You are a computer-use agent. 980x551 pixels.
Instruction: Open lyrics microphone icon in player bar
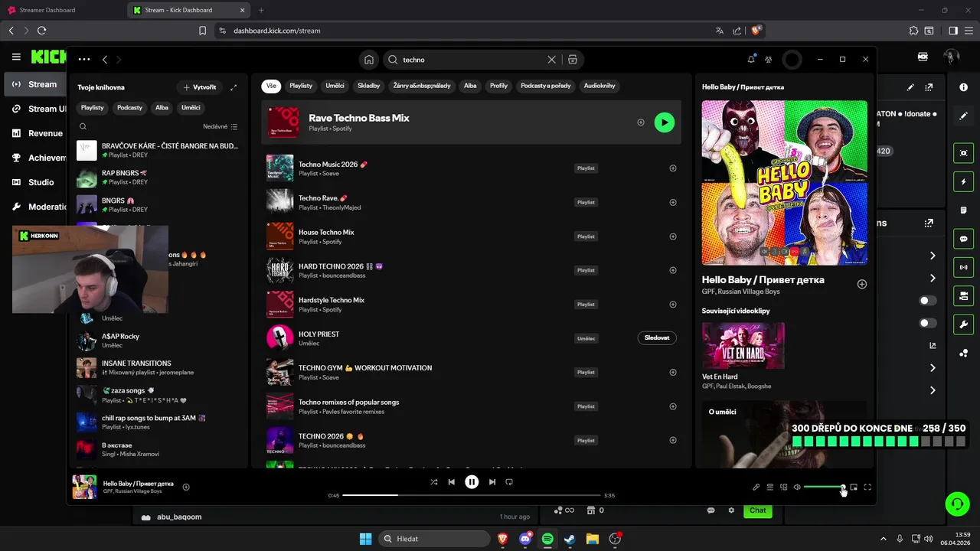point(756,487)
